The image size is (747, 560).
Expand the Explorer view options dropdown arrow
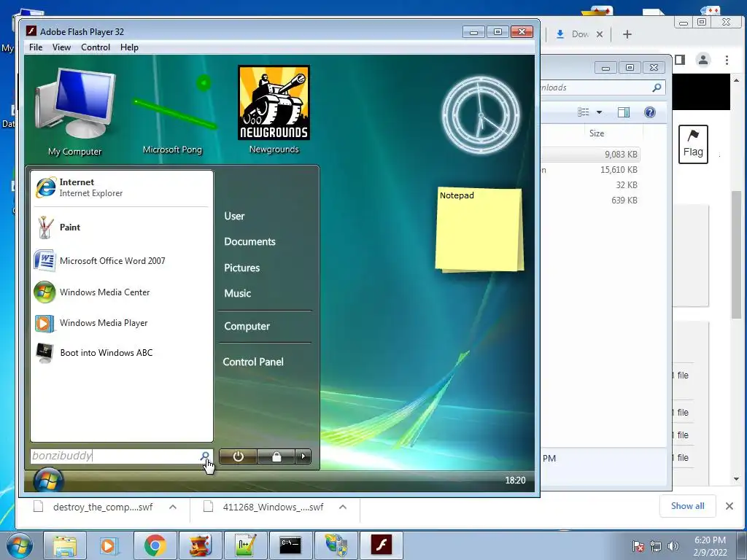[600, 112]
